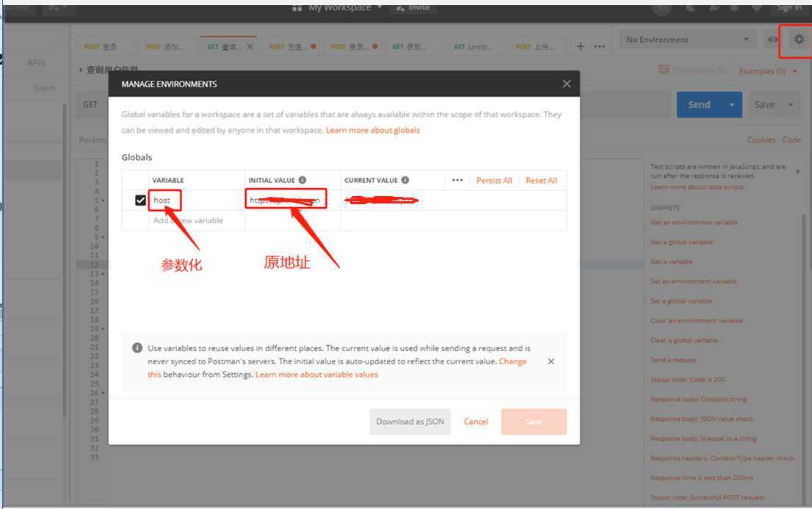Switch to the GET 获取 tab
812x509 pixels.
click(x=409, y=46)
